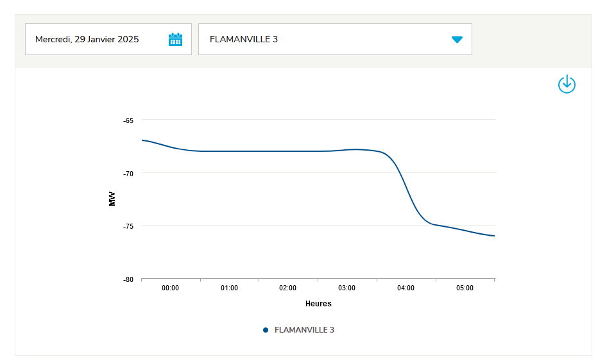Click the -80 value axis label
Viewport: 607px width, 364px height.
pos(128,279)
